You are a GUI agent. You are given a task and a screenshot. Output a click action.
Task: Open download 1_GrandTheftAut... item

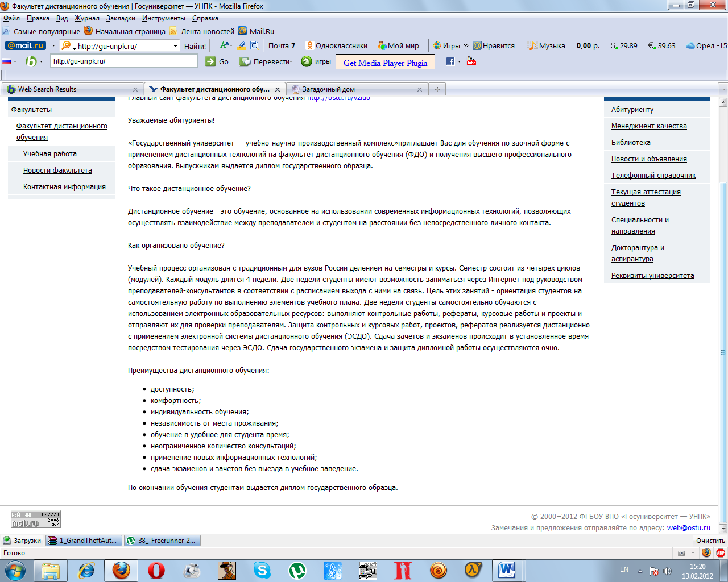click(84, 541)
